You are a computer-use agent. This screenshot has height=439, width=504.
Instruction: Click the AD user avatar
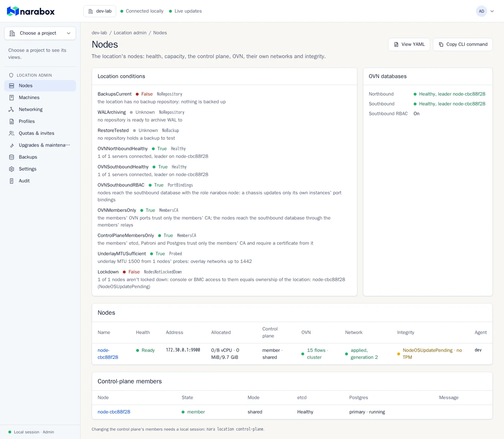pyautogui.click(x=482, y=11)
